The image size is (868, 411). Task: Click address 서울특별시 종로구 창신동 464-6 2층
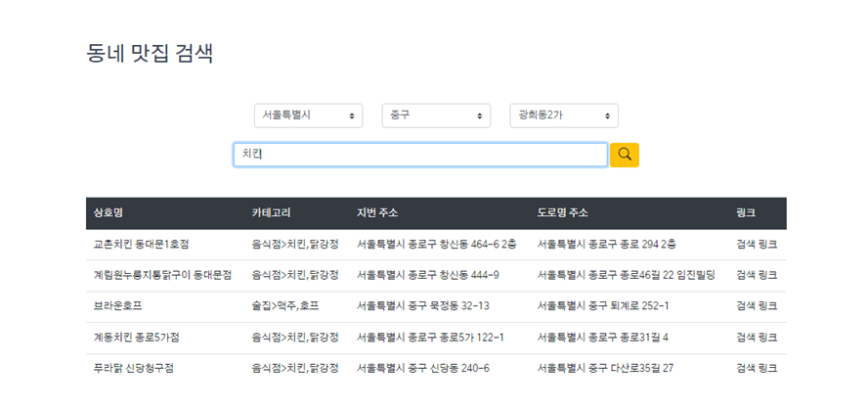click(437, 245)
